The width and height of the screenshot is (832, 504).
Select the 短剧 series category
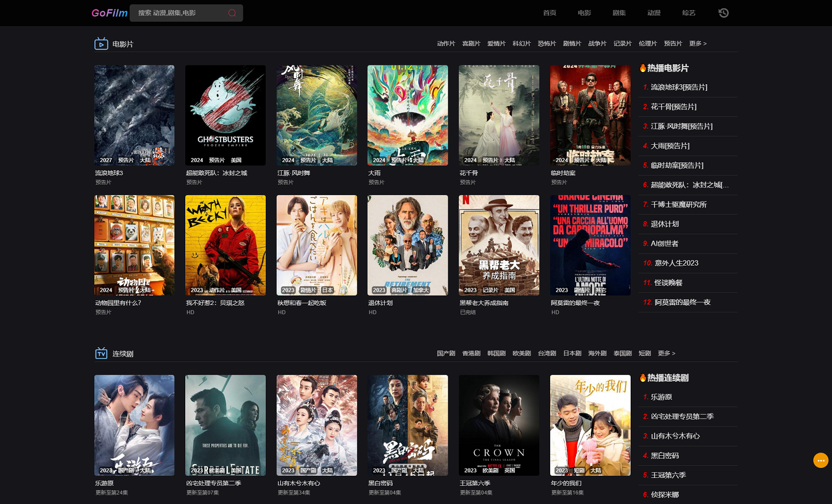[x=645, y=353]
